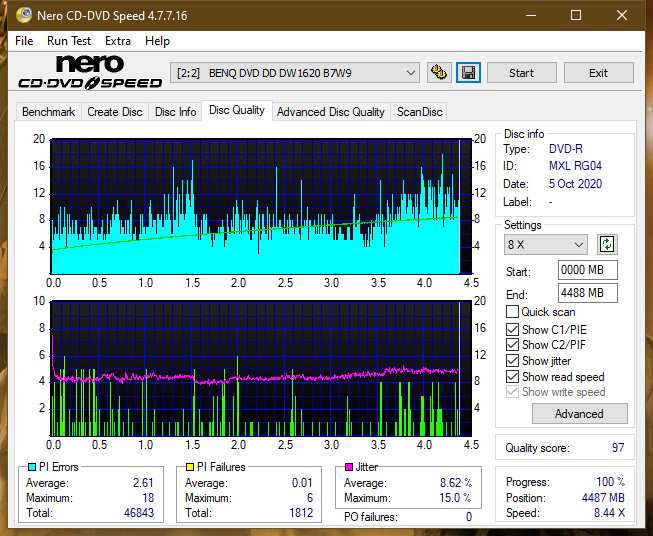Select the Disc Quality tab
Image resolution: width=653 pixels, height=536 pixels.
237,110
